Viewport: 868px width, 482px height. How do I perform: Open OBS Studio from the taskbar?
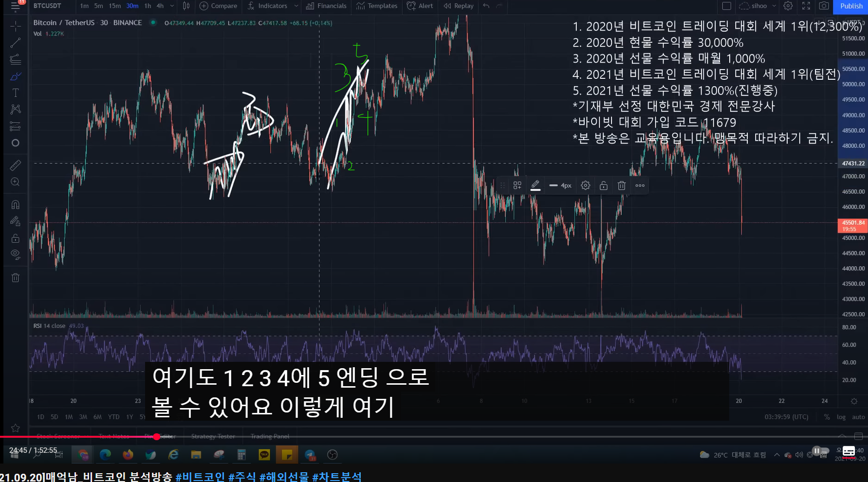pos(332,455)
